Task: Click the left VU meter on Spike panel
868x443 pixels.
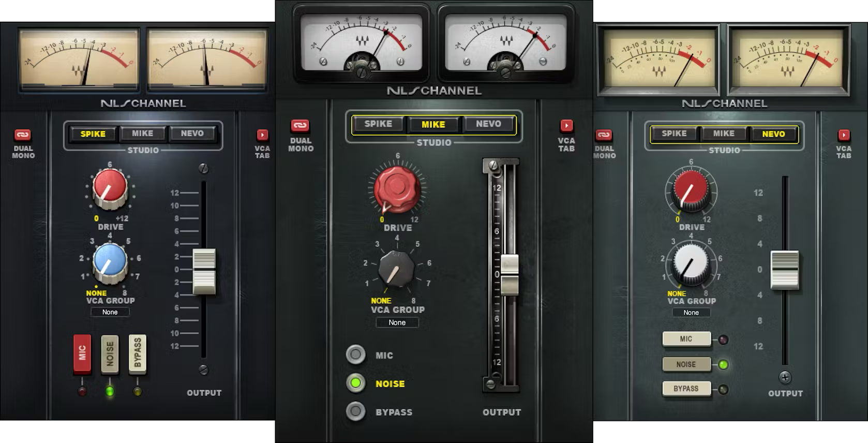Action: 79,60
